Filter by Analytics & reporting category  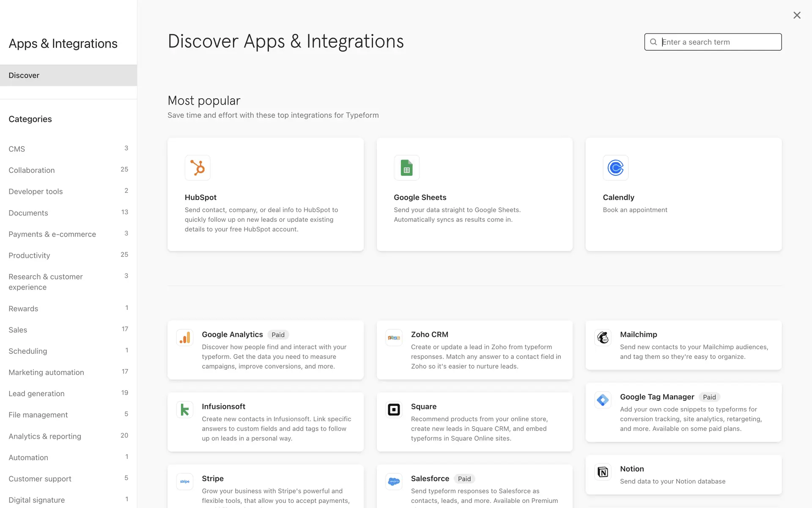click(x=45, y=436)
